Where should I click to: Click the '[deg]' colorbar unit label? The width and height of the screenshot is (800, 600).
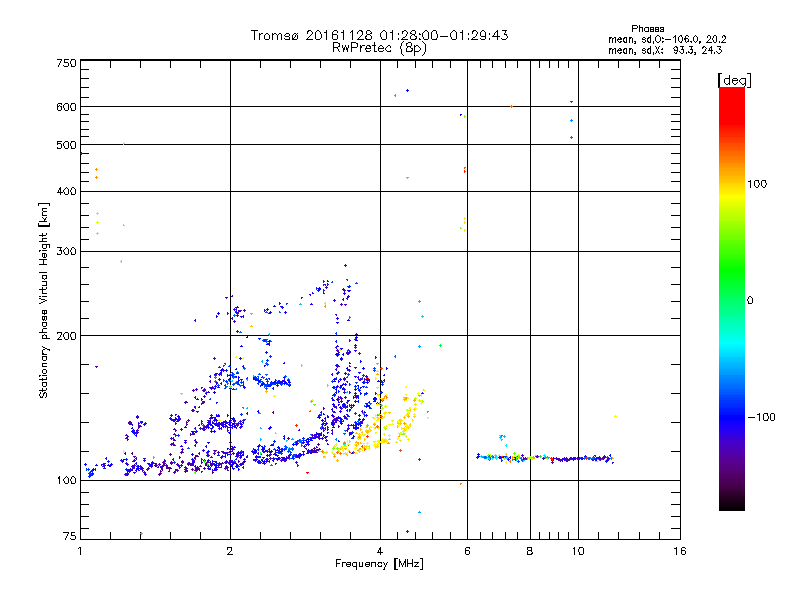[734, 80]
